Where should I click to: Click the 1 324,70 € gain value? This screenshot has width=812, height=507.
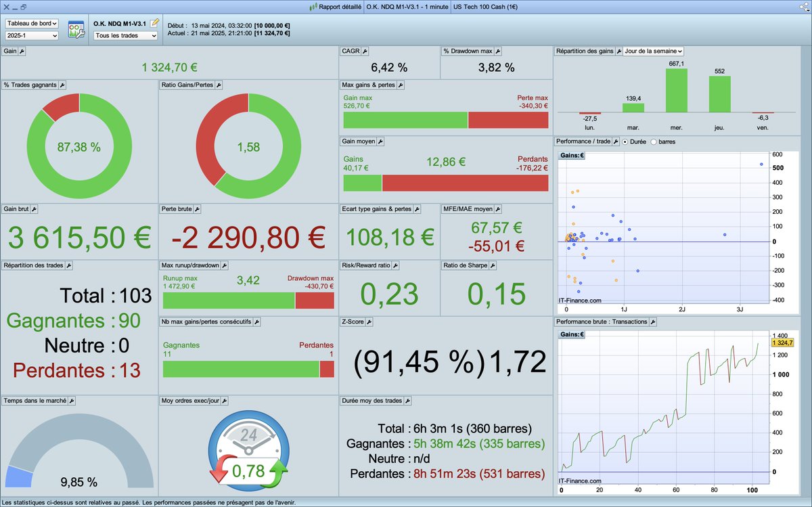pyautogui.click(x=170, y=67)
